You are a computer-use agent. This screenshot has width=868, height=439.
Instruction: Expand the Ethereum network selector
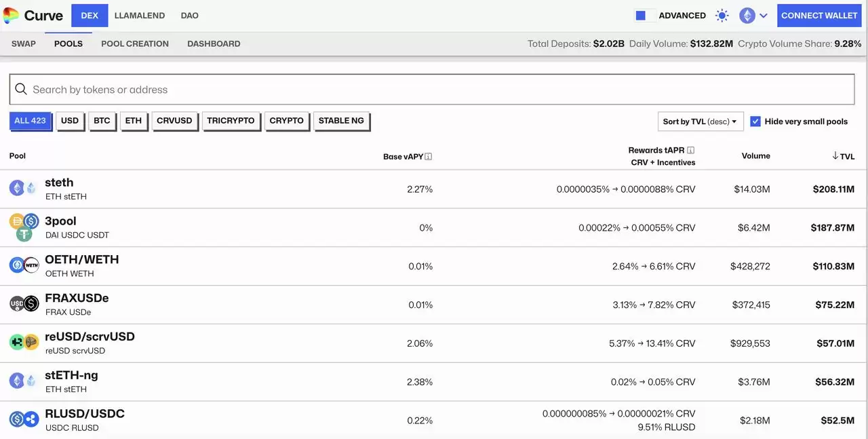753,16
